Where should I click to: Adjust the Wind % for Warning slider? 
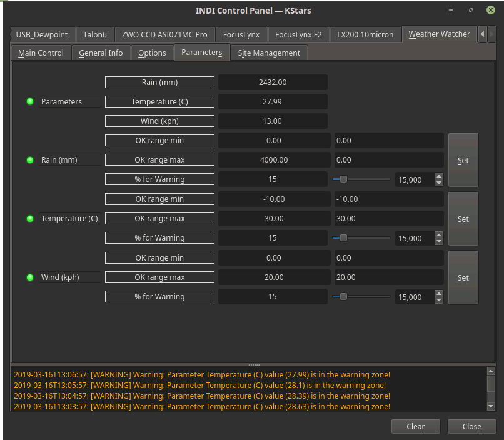click(361, 297)
